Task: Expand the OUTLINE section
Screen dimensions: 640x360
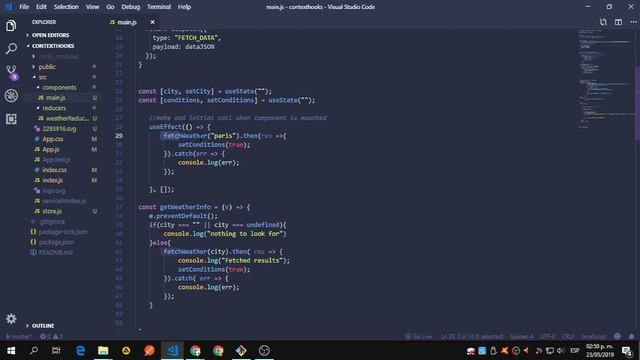Action: click(43, 326)
